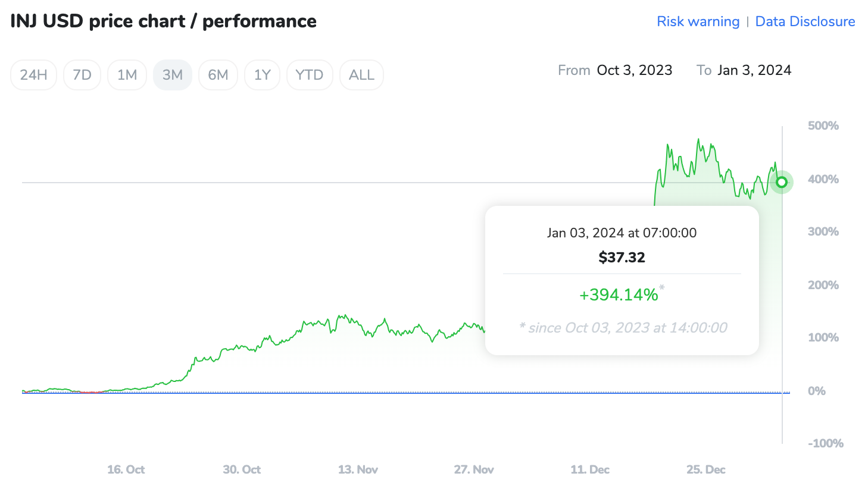
Task: Show ALL time price history
Action: click(x=361, y=75)
